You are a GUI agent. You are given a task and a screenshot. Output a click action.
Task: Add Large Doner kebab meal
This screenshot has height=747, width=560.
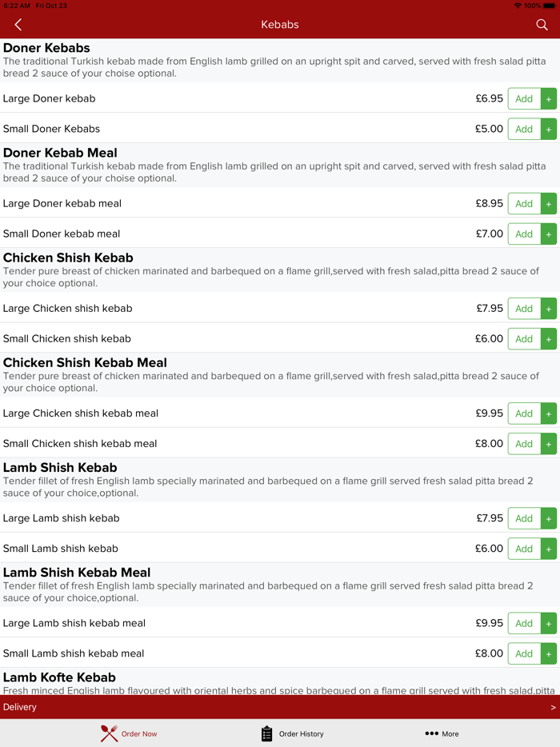532,204
